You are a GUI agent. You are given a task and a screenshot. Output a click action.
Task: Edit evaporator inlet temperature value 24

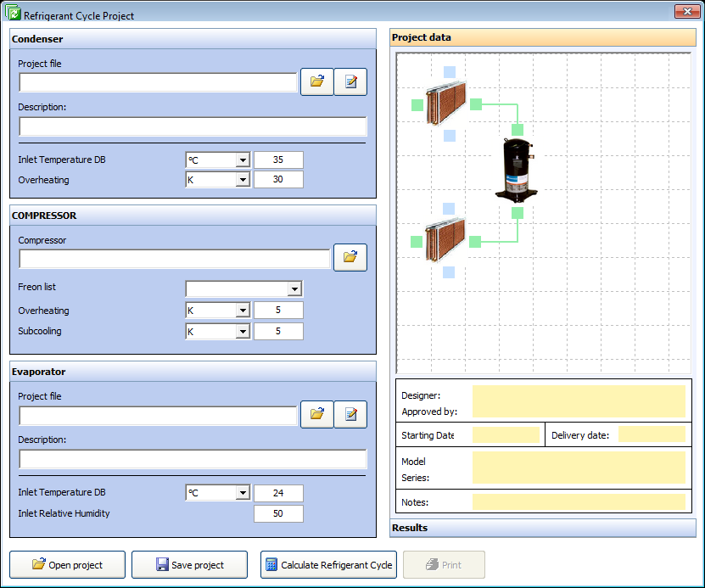point(278,493)
